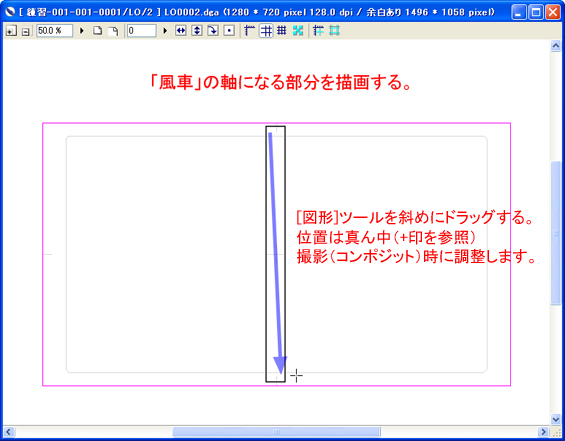Open zoom percentage arrow menu

coord(82,31)
